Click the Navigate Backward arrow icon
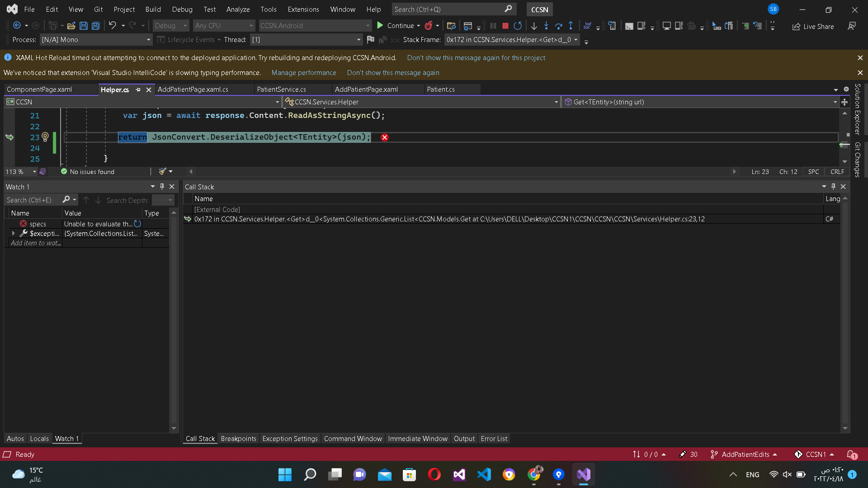The width and height of the screenshot is (868, 488). pyautogui.click(x=17, y=26)
